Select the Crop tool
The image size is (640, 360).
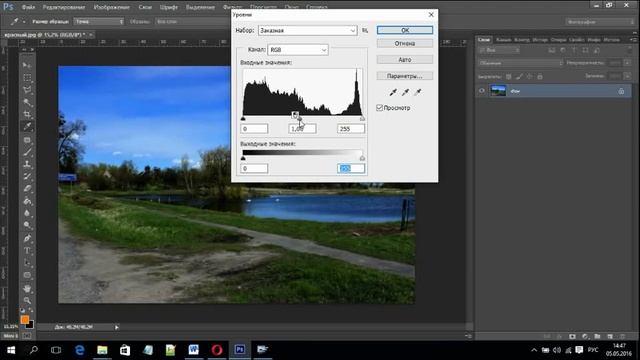click(27, 114)
